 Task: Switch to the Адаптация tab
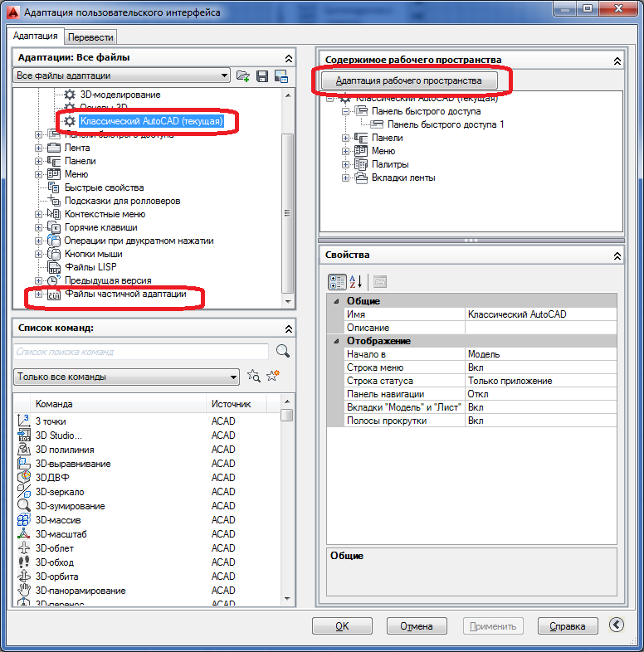pyautogui.click(x=36, y=36)
